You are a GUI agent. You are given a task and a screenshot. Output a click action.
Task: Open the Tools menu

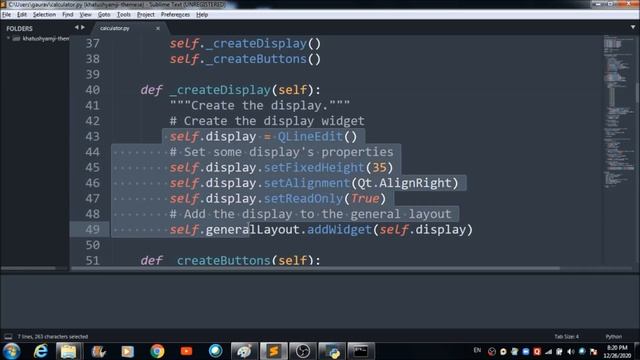point(124,15)
